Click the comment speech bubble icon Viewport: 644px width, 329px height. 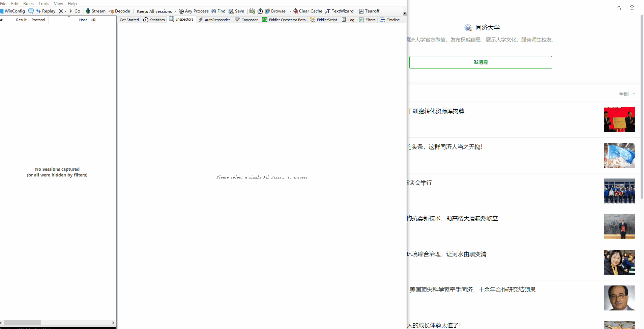coord(31,11)
